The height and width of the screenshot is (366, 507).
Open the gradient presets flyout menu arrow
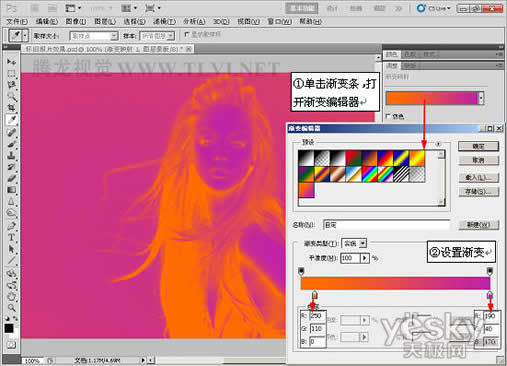click(x=438, y=144)
